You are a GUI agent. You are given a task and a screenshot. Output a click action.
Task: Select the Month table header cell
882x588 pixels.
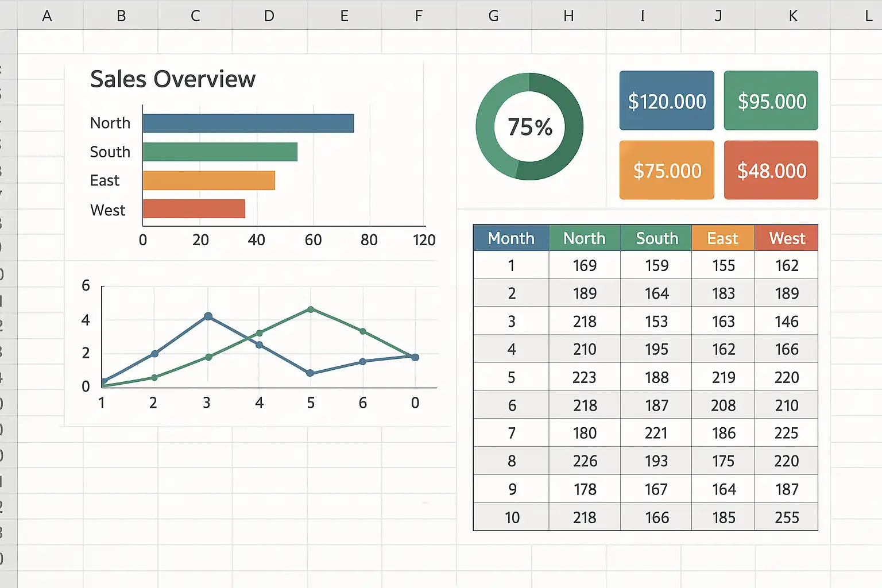pos(511,238)
